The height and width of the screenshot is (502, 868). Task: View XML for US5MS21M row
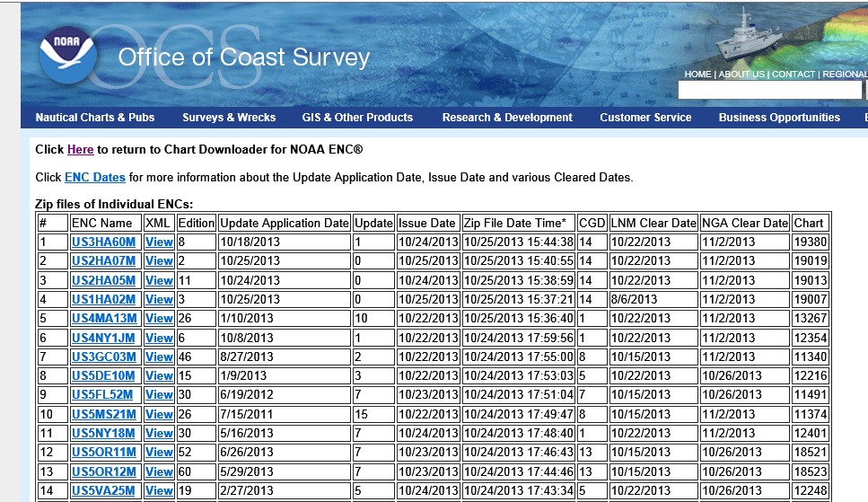pyautogui.click(x=159, y=415)
